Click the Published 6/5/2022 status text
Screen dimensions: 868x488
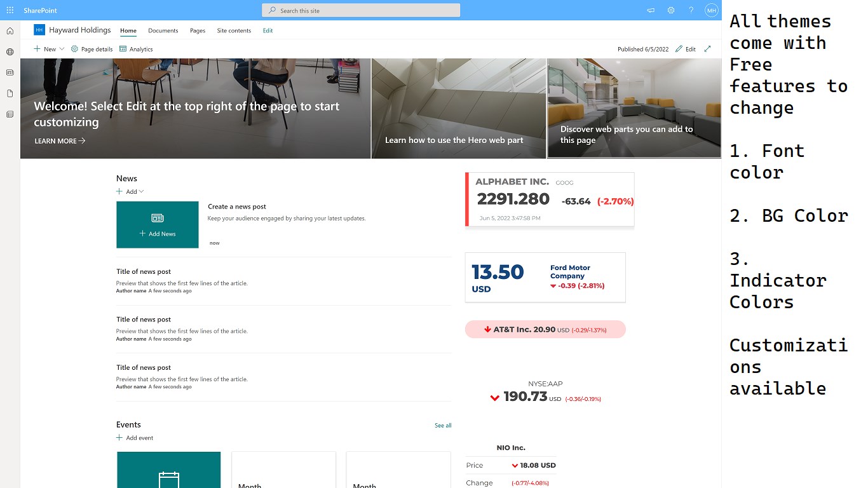click(x=643, y=49)
